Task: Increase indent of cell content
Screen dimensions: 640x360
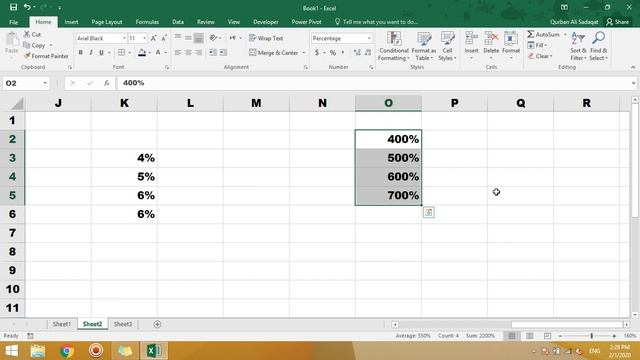Action: 223,52
